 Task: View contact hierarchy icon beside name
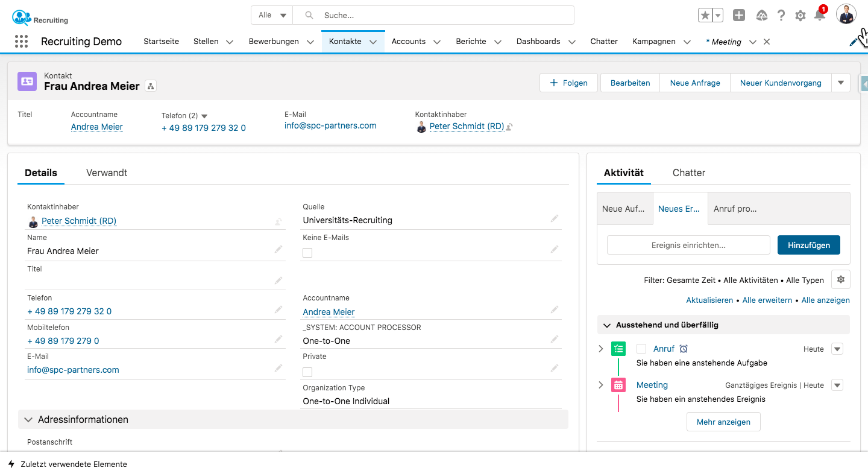pos(151,86)
